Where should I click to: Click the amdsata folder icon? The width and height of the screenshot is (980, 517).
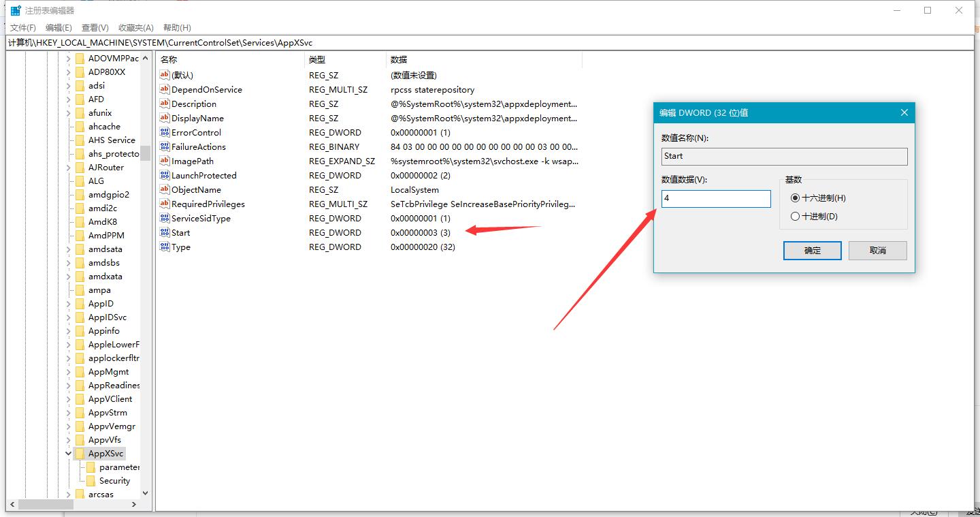(80, 249)
